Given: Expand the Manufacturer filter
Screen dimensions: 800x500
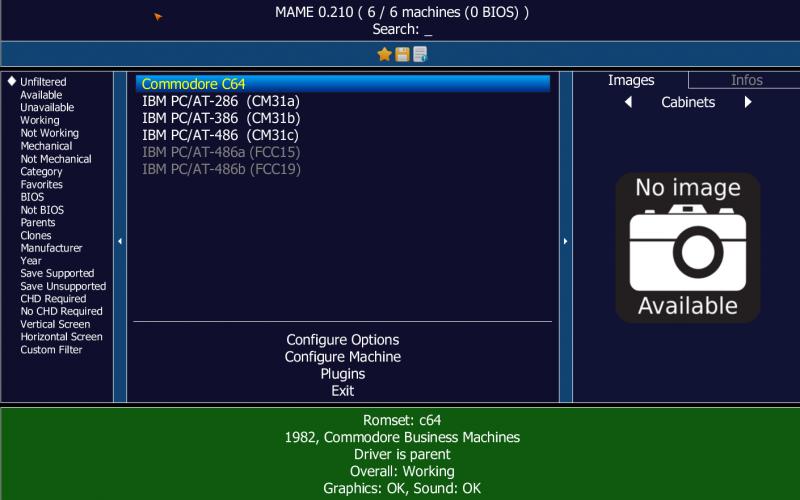Looking at the screenshot, I should click(51, 248).
